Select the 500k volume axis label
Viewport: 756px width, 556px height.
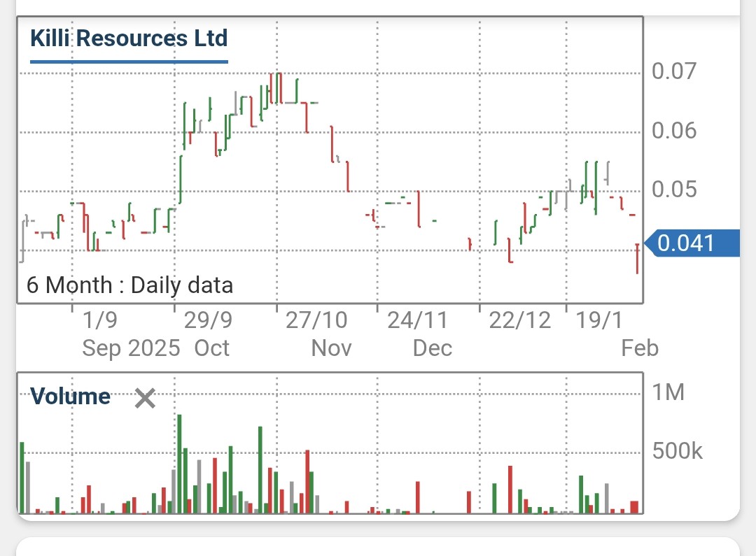point(677,451)
